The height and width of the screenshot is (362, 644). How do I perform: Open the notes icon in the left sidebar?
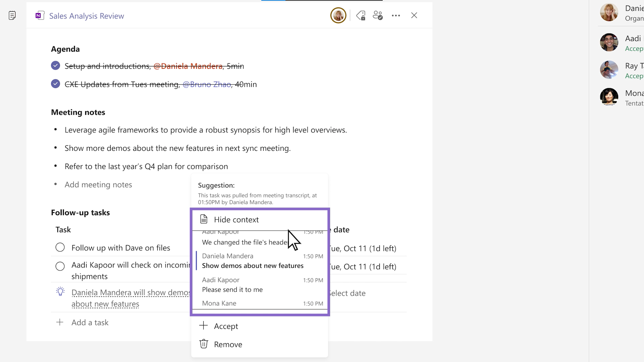click(x=12, y=15)
